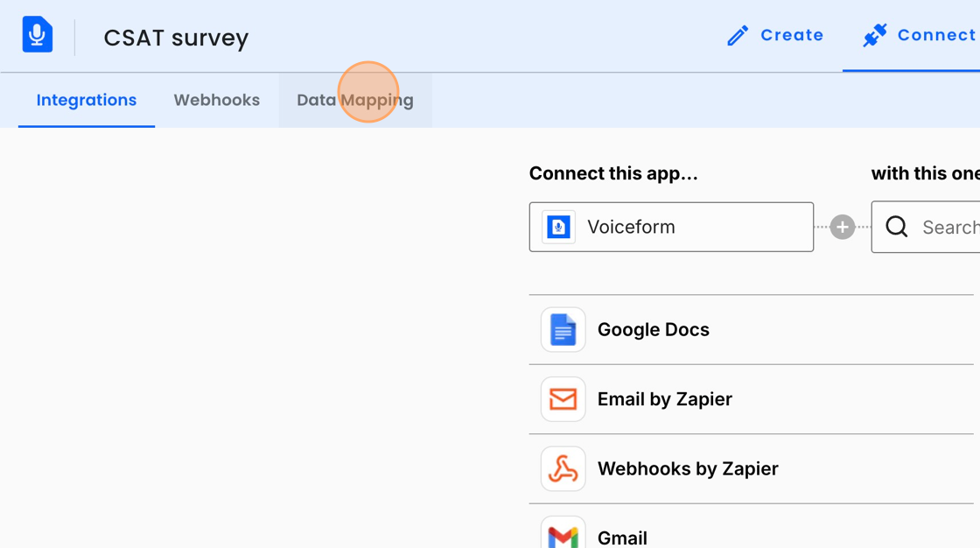Select Google Docs integration
Screen dimensions: 980x548
tap(752, 330)
